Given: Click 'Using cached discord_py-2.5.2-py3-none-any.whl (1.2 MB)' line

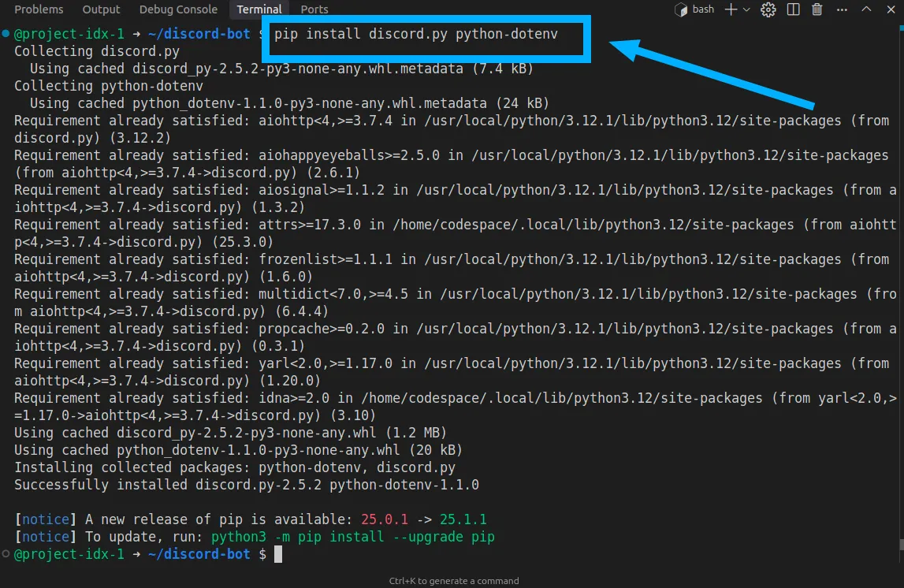Looking at the screenshot, I should click(x=231, y=433).
